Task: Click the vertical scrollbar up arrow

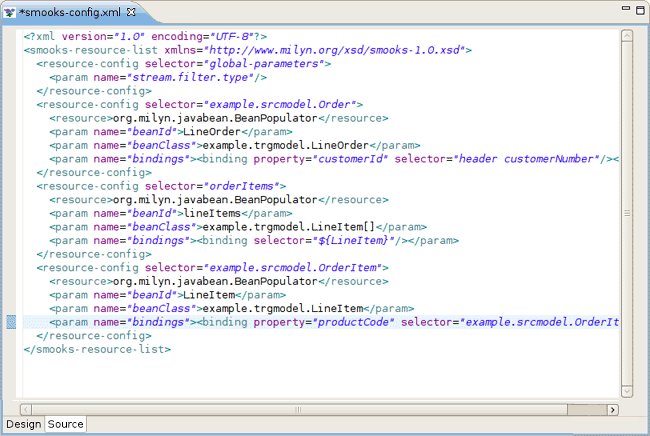Action: 627,36
